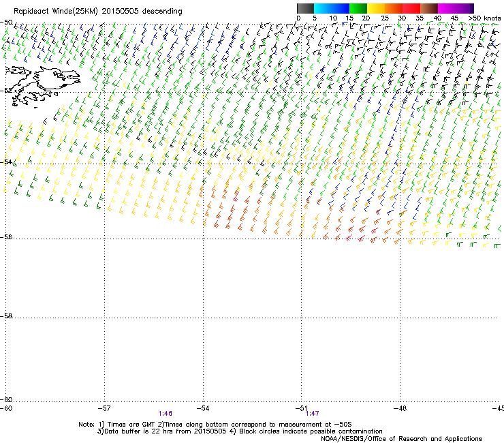Click the '-54' longitude axis label
Viewport: 504px width, 443px height.
pos(203,408)
